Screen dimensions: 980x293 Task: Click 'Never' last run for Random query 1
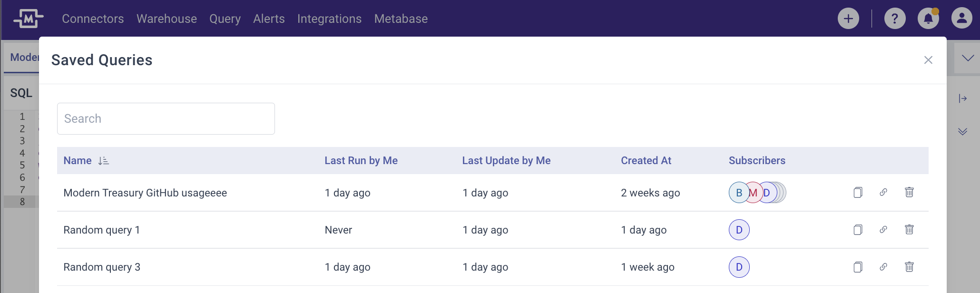tap(338, 230)
